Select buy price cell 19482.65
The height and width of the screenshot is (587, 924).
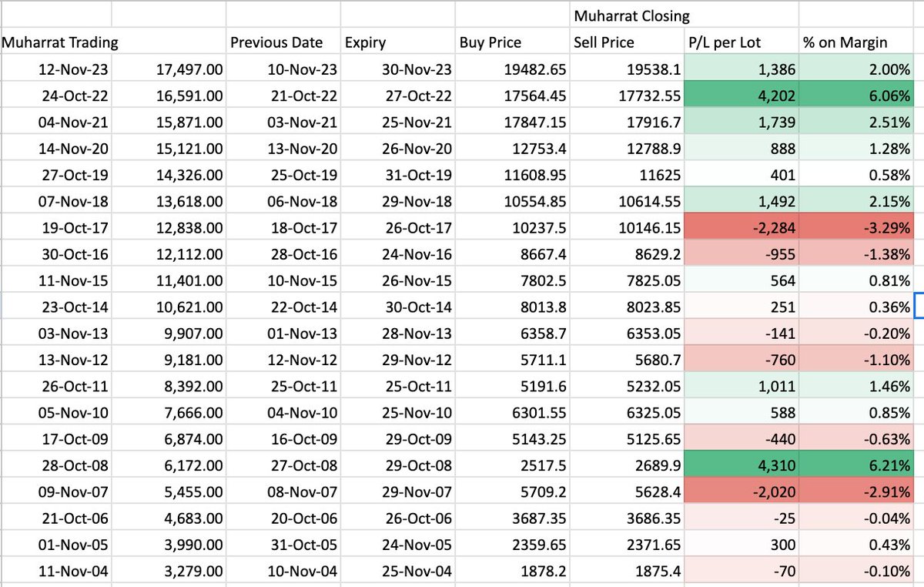(x=512, y=69)
